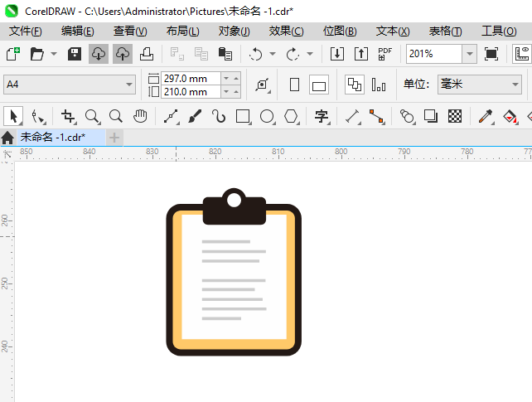
Task: Select the Text tool
Action: click(322, 116)
